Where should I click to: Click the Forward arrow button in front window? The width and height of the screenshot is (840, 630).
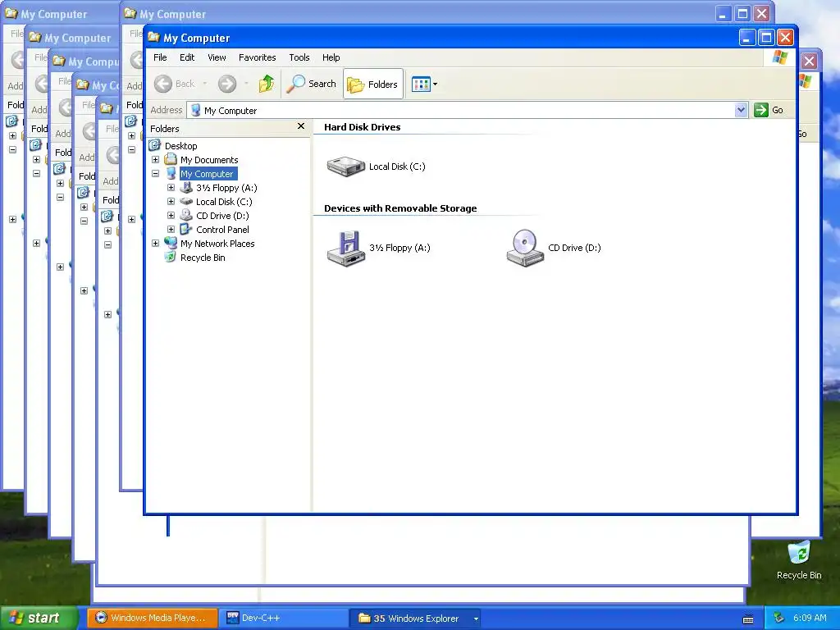(226, 84)
